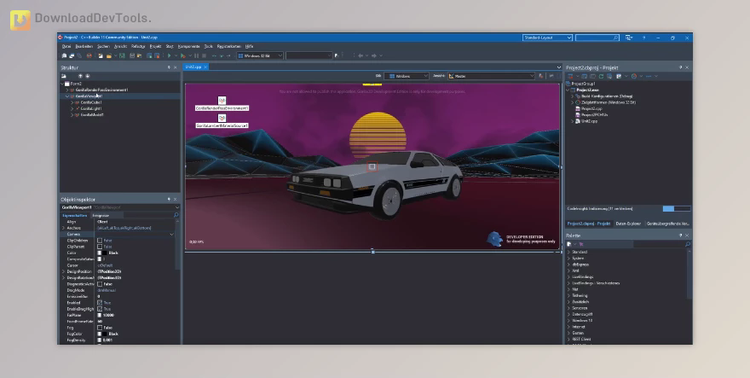Click the Forward navigation arrow in toolbar
Screen dimensions: 750x378
click(x=374, y=56)
